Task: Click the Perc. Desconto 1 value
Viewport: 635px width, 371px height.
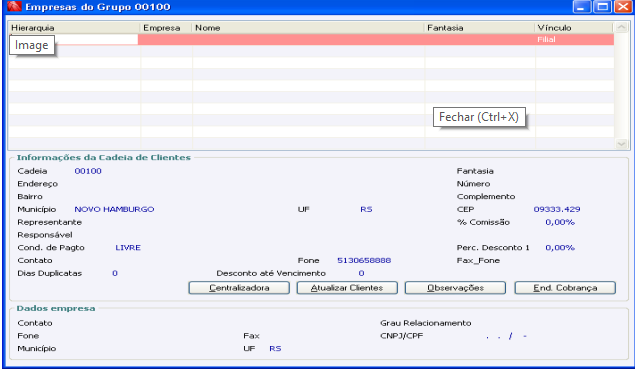Action: [560, 248]
